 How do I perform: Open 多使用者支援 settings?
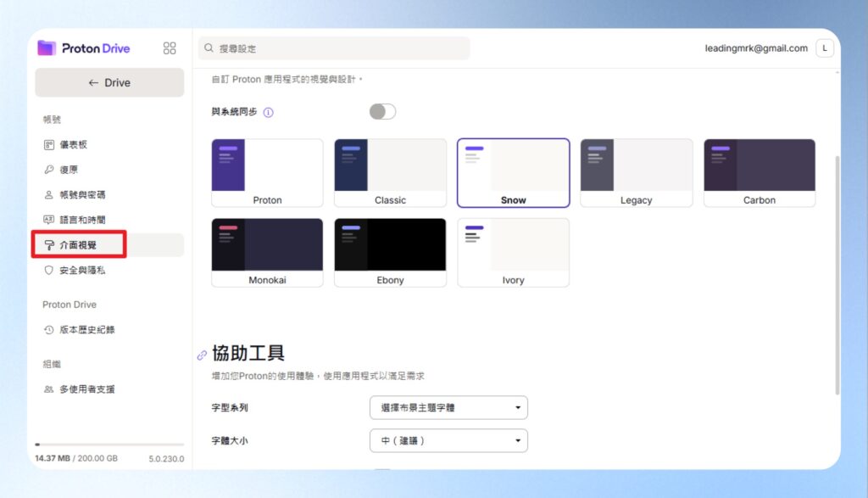click(109, 389)
